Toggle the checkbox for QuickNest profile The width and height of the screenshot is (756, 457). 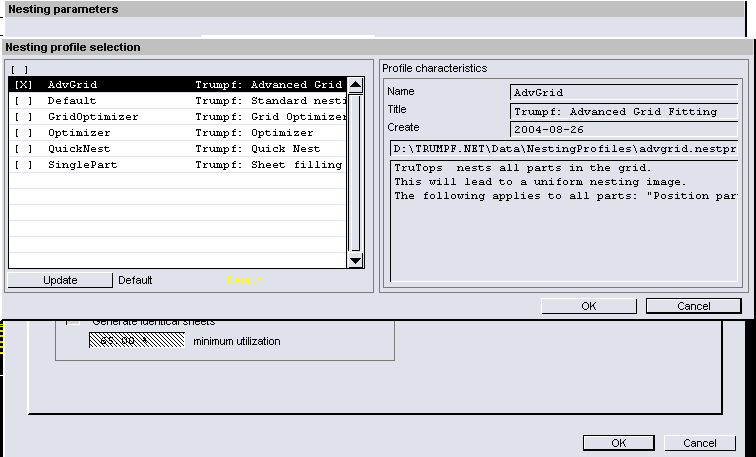tap(23, 148)
